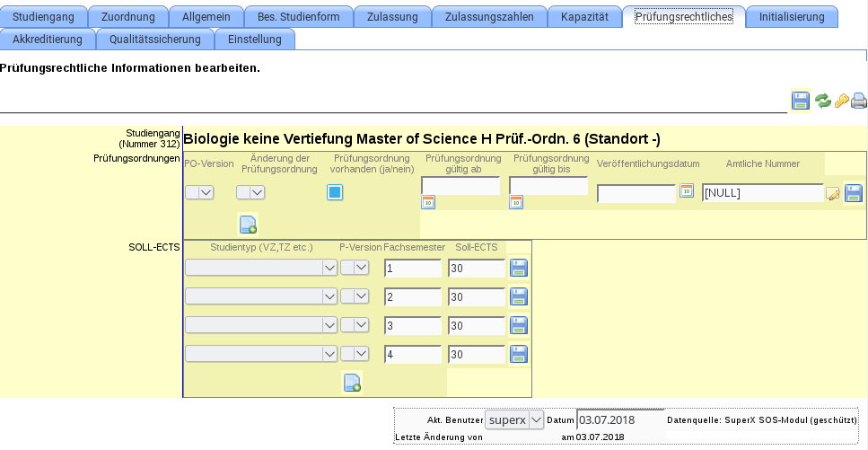Click edit pencil icon beside Amtliche Nummer
Screen dimensions: 868x450
833,193
